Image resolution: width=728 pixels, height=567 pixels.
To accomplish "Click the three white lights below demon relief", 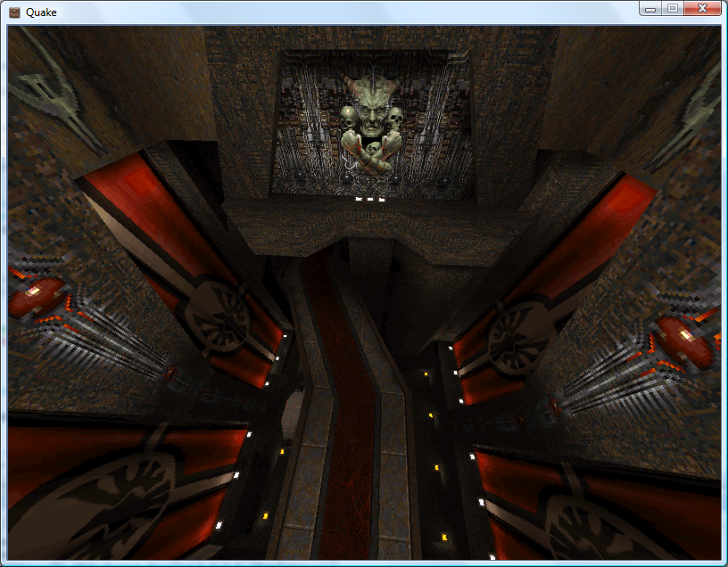I will [370, 200].
